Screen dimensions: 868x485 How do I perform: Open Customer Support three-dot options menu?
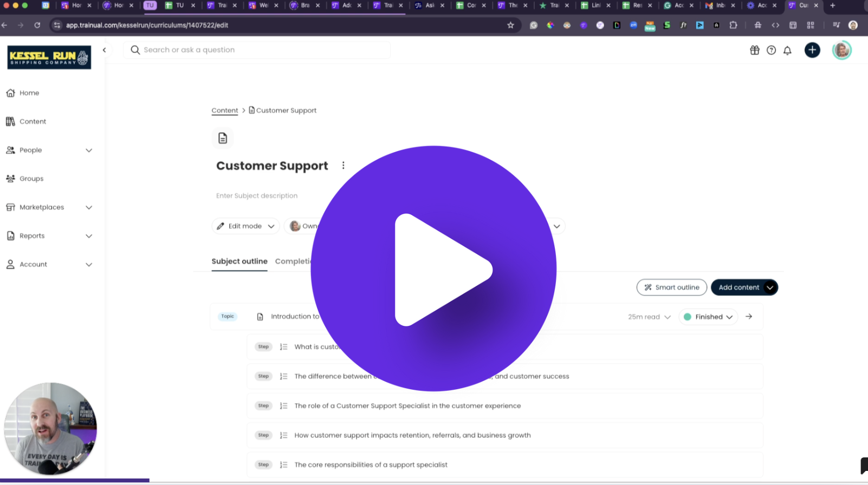343,166
